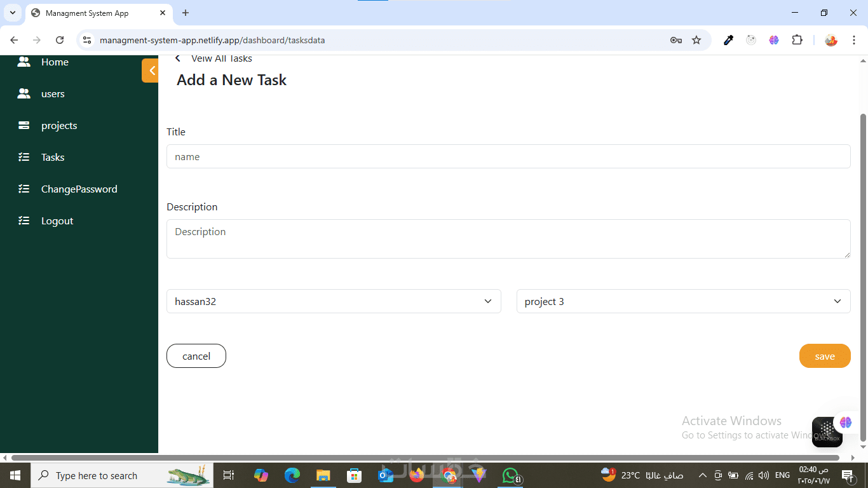
Task: Open the Chrome three-dot menu
Action: [854, 40]
